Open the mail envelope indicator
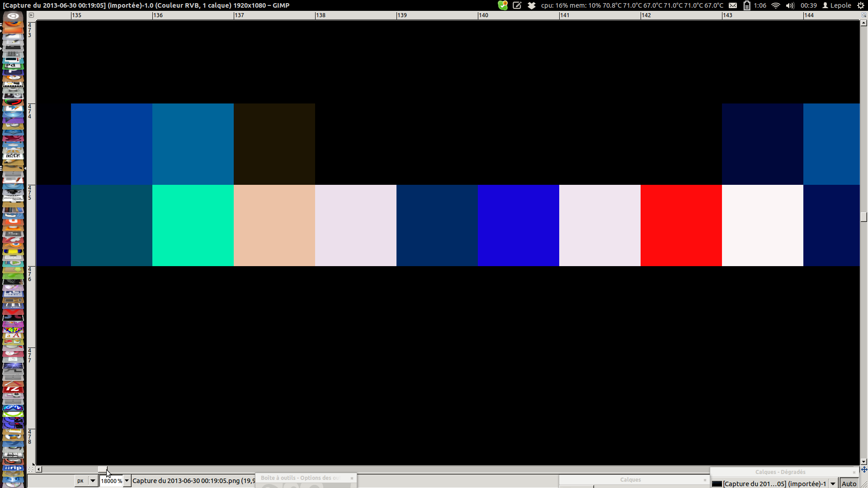The height and width of the screenshot is (488, 868). point(733,5)
